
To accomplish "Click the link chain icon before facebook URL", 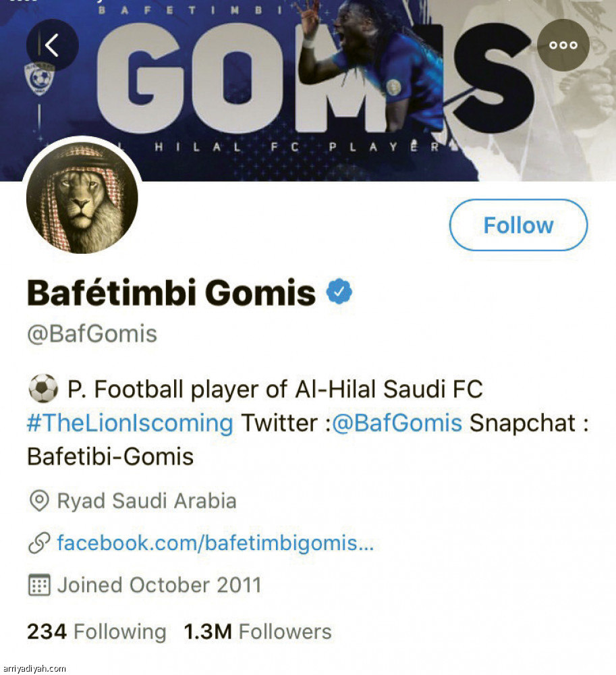I will point(39,543).
